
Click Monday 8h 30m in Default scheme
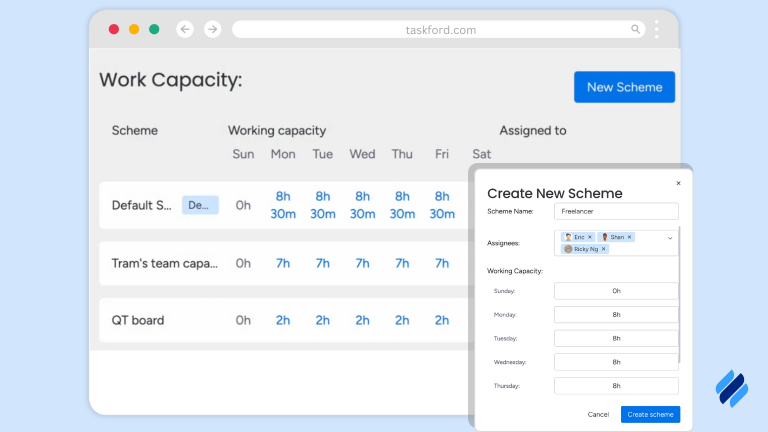click(283, 205)
